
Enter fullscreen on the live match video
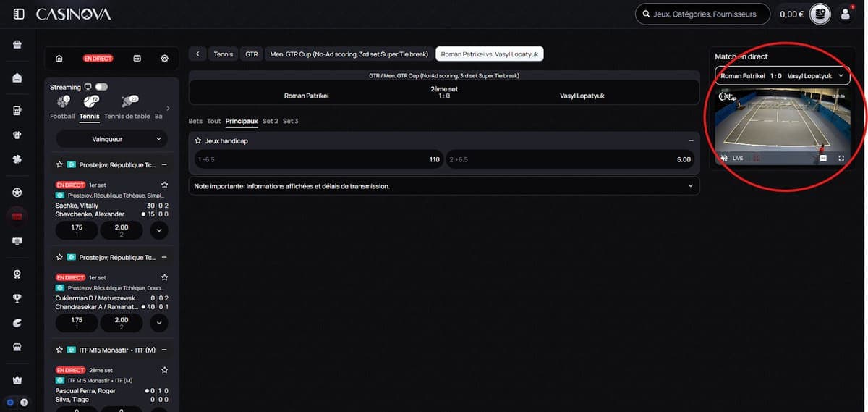(x=841, y=158)
